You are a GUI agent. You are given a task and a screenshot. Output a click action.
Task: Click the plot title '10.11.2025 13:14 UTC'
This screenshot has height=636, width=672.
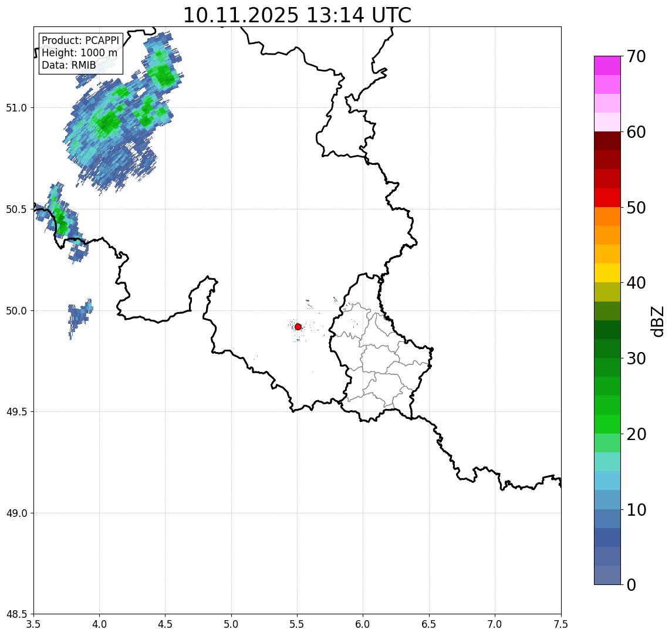(x=297, y=15)
